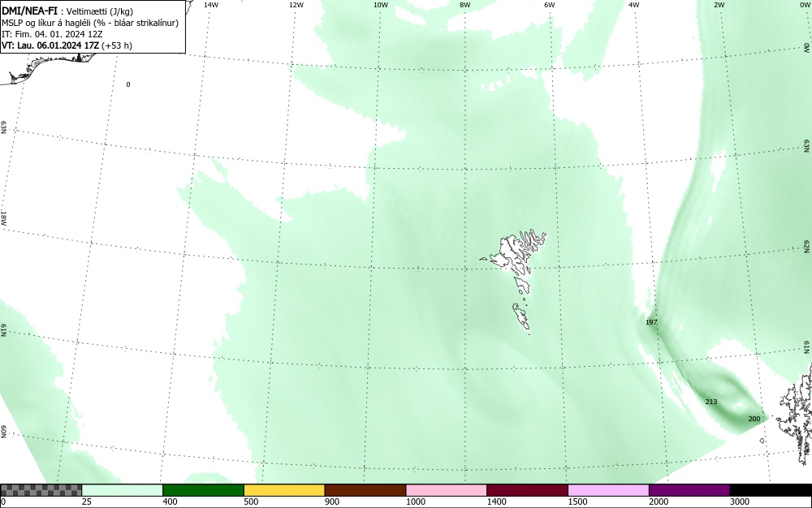Click the 18W label on the map edge
This screenshot has width=812, height=508.
pyautogui.click(x=3, y=219)
